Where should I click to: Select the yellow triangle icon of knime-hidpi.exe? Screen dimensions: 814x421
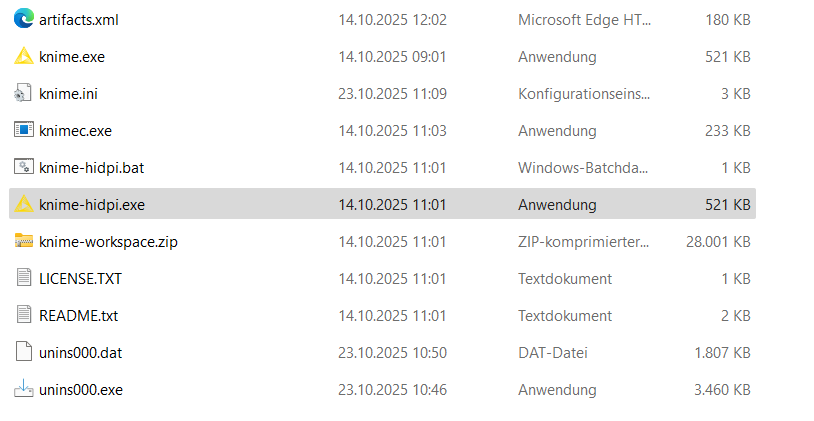tap(24, 204)
